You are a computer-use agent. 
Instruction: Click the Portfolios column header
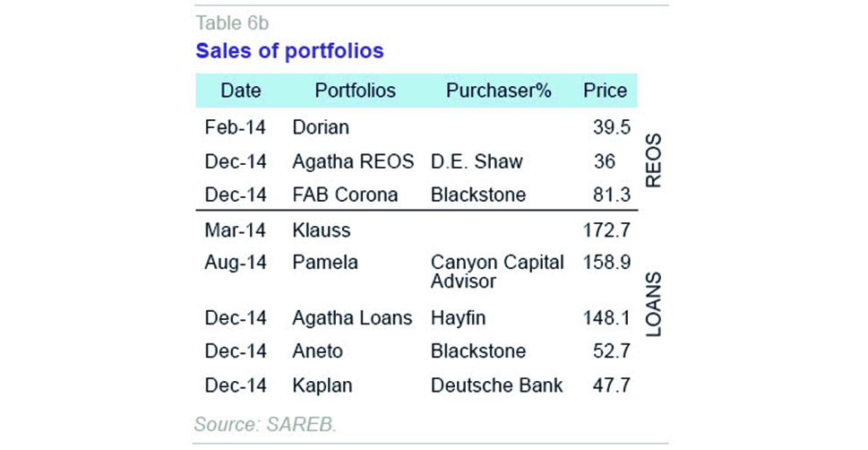pos(355,91)
